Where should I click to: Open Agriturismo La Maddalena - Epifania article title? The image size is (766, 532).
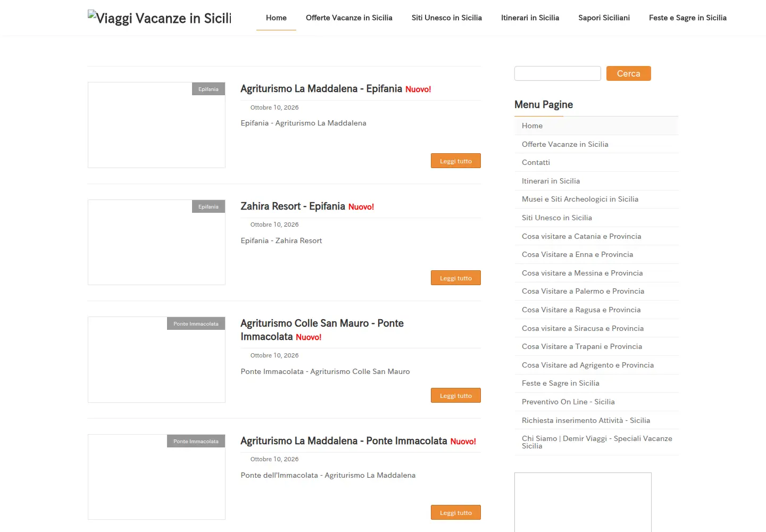pyautogui.click(x=321, y=89)
